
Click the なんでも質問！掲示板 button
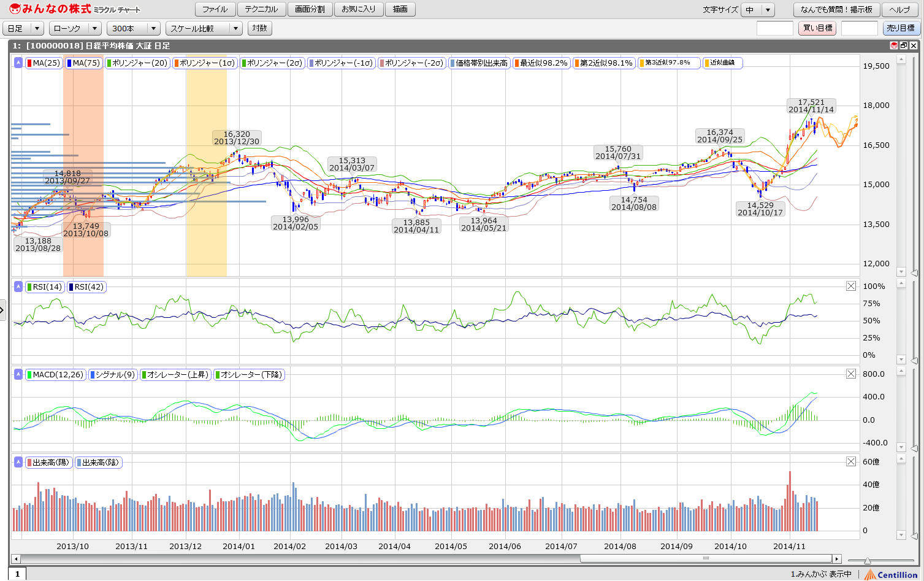(836, 10)
